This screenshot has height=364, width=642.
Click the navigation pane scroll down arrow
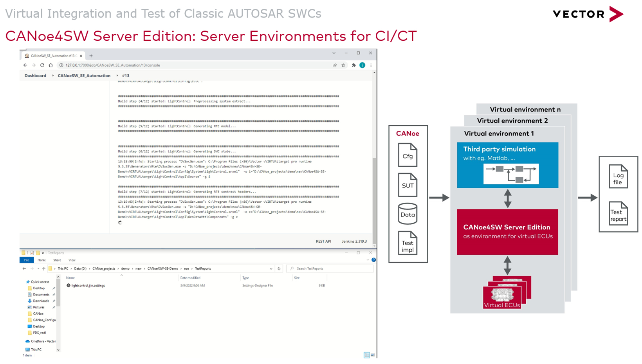pyautogui.click(x=58, y=350)
